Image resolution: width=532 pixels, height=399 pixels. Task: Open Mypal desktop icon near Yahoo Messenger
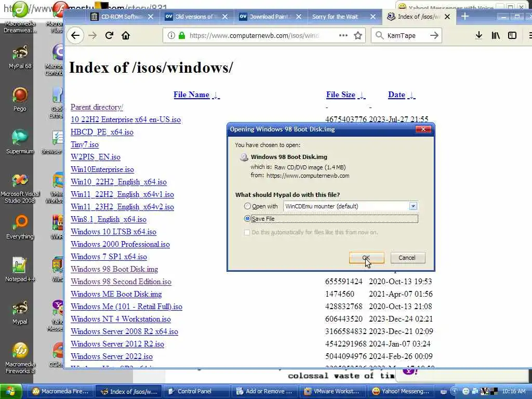tap(20, 312)
